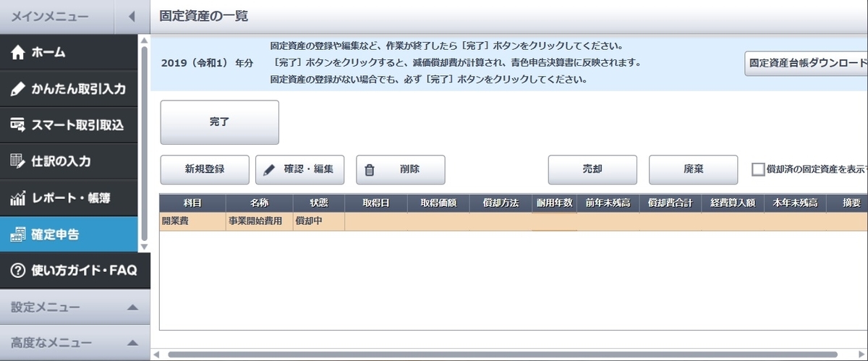Click the 状態 column header
The width and height of the screenshot is (868, 361).
point(318,203)
